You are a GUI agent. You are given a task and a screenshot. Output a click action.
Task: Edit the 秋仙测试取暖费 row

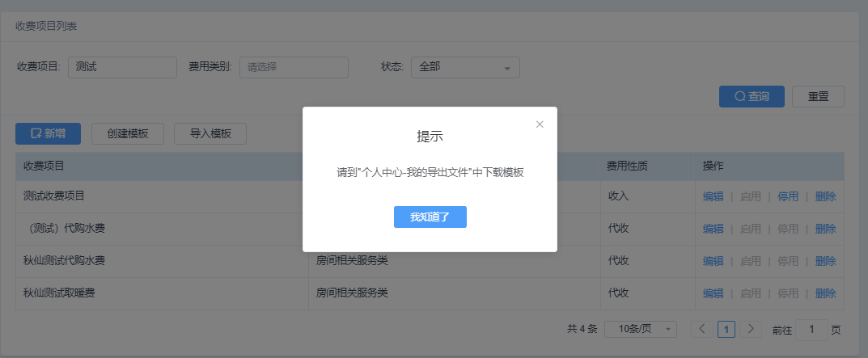pyautogui.click(x=713, y=293)
